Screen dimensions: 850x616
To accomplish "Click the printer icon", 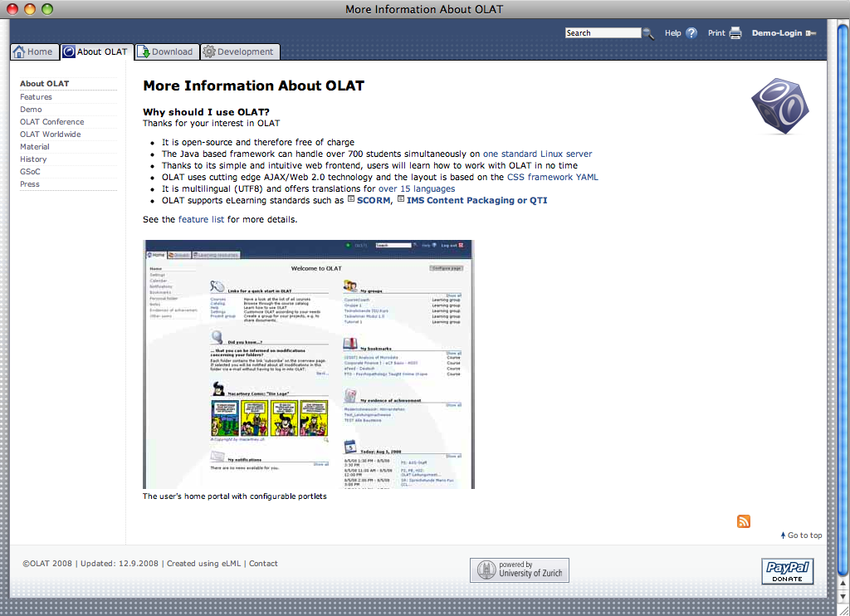I will [735, 33].
